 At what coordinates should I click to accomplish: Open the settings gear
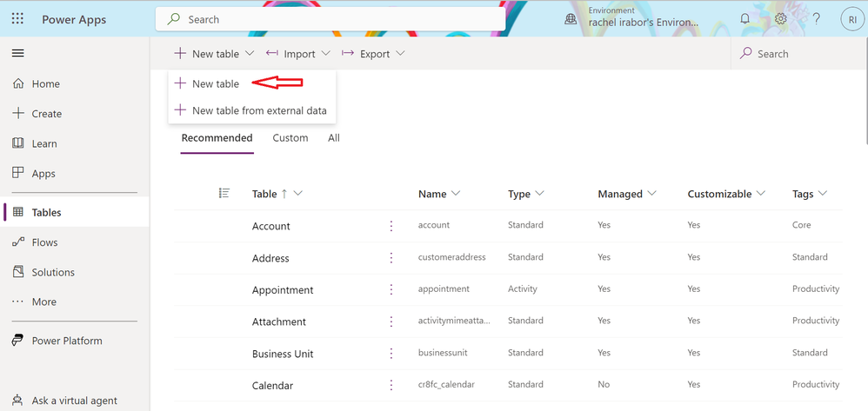tap(780, 19)
